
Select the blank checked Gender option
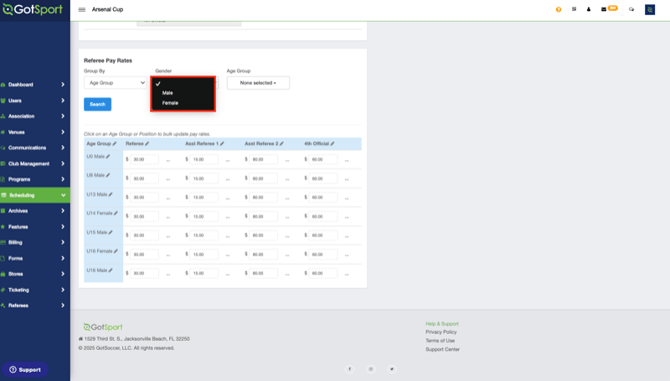[x=183, y=84]
